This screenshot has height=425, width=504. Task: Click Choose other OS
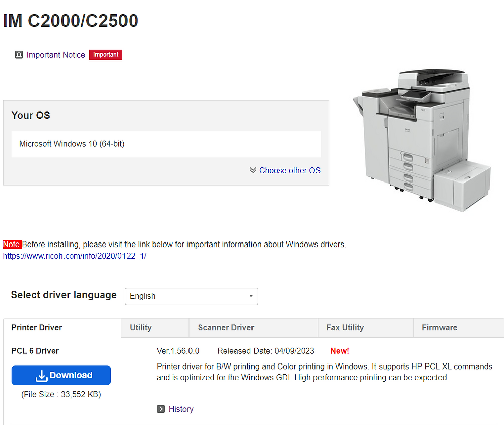coord(290,171)
